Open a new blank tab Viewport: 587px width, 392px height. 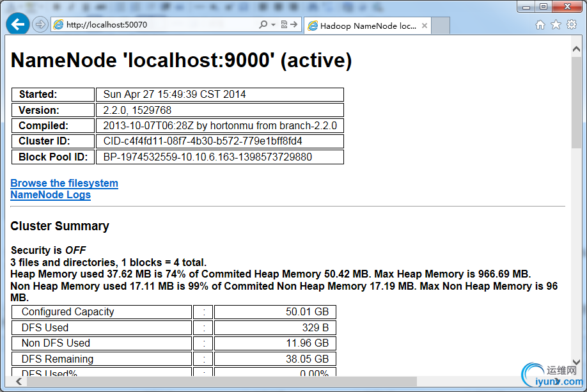coord(441,26)
